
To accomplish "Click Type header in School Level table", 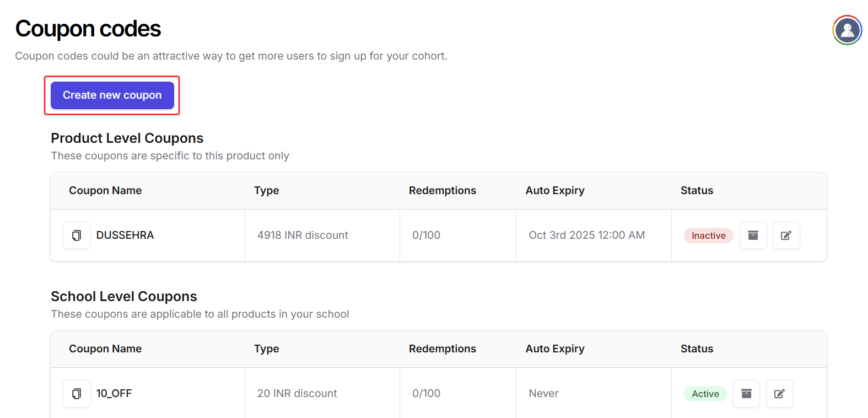I will pyautogui.click(x=266, y=349).
